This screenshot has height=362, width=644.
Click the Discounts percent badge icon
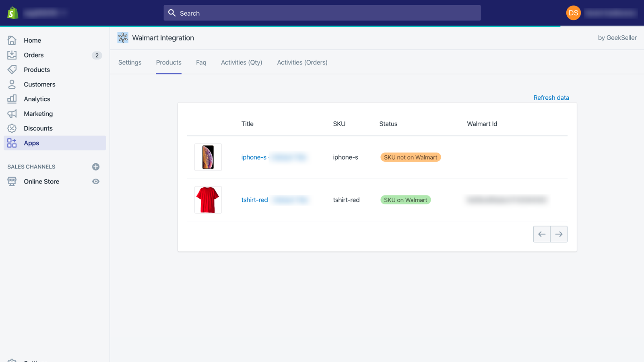12,128
